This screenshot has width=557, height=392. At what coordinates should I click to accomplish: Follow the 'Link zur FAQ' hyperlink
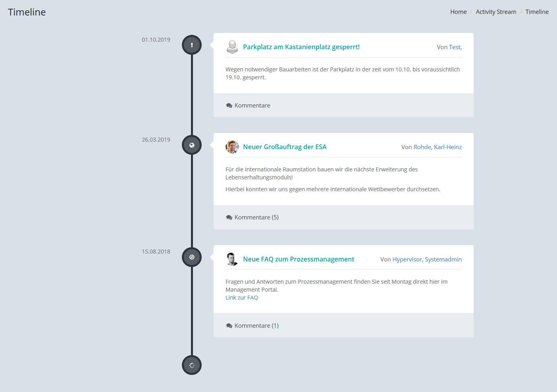pyautogui.click(x=241, y=298)
